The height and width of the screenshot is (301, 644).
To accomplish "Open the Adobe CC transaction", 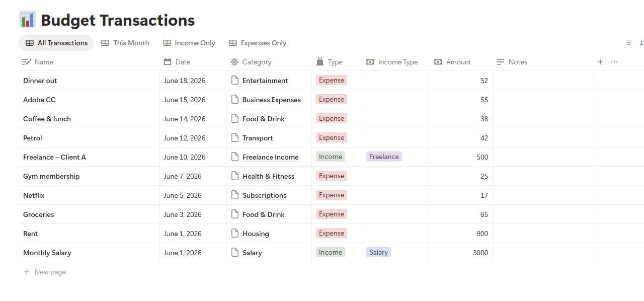I will point(39,100).
